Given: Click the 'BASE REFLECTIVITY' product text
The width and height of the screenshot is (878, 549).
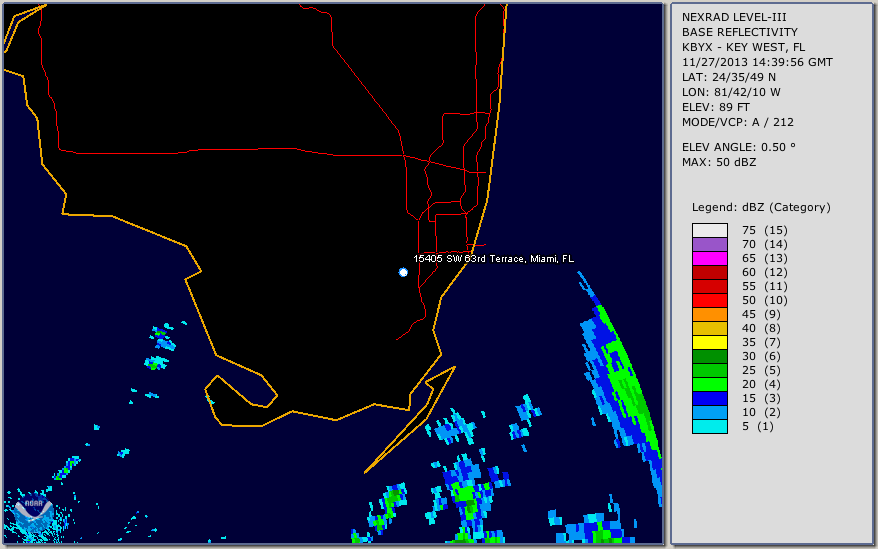Looking at the screenshot, I should pyautogui.click(x=740, y=32).
